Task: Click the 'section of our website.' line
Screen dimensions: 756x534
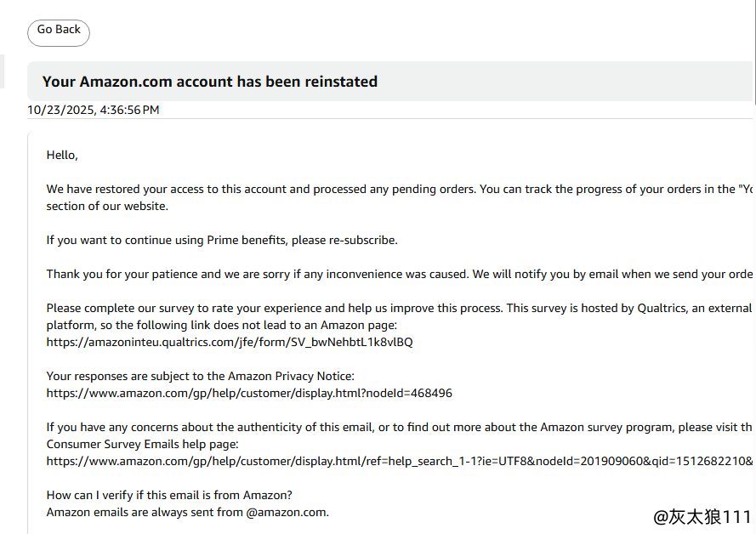Action: click(107, 206)
